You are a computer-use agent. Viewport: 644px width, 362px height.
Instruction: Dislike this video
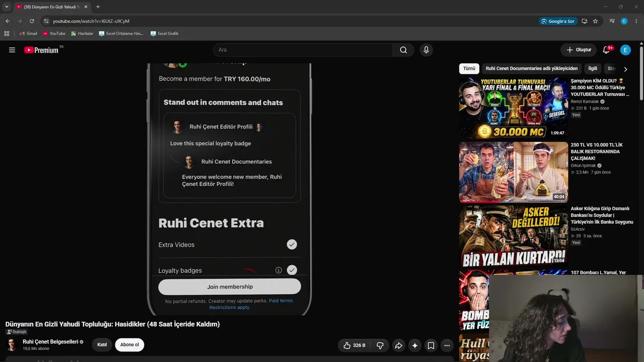380,345
